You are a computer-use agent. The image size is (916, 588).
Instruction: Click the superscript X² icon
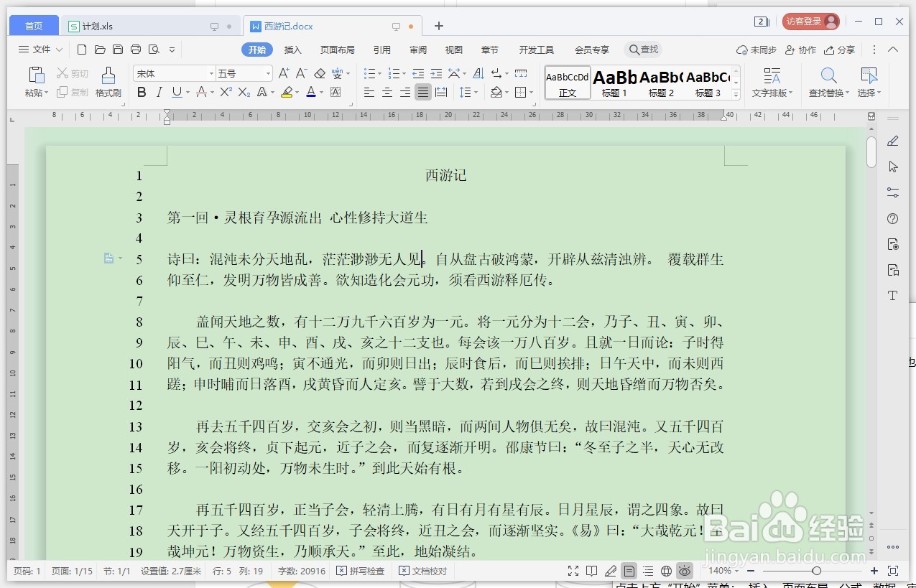226,92
